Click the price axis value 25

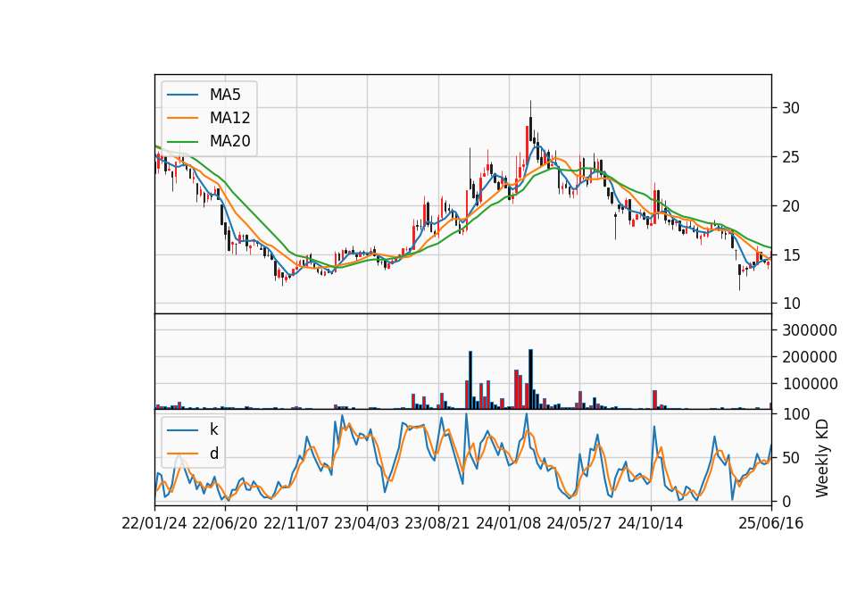point(791,157)
